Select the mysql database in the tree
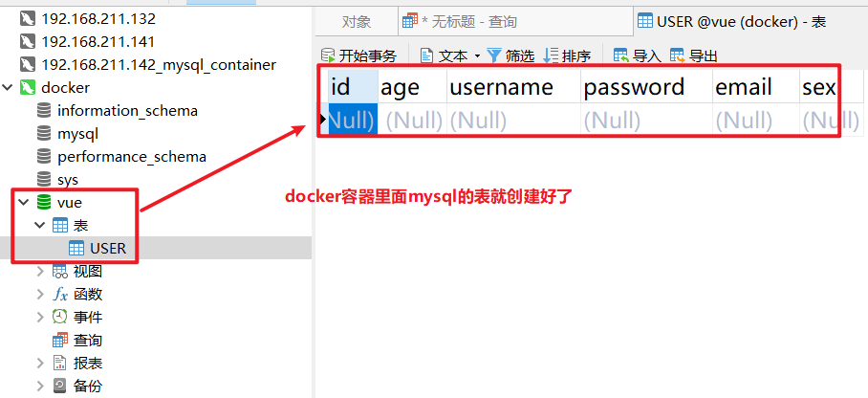Viewport: 868px width, 398px height. (77, 133)
